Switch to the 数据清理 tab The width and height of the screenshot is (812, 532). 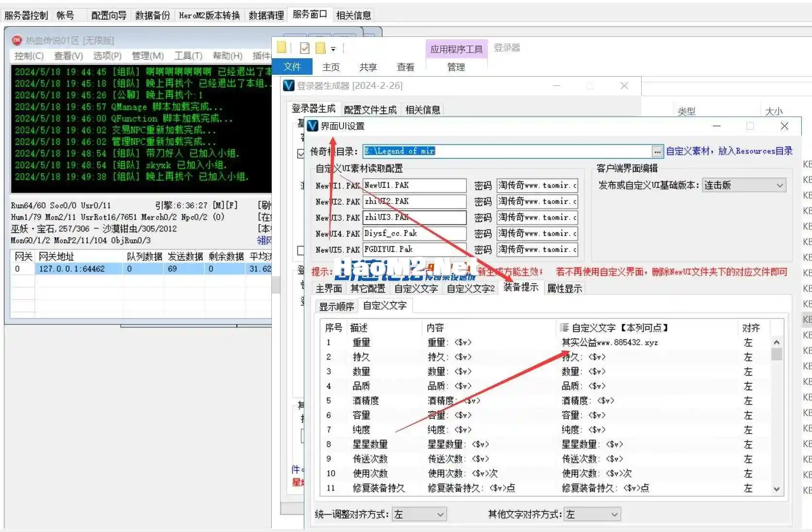(x=266, y=16)
